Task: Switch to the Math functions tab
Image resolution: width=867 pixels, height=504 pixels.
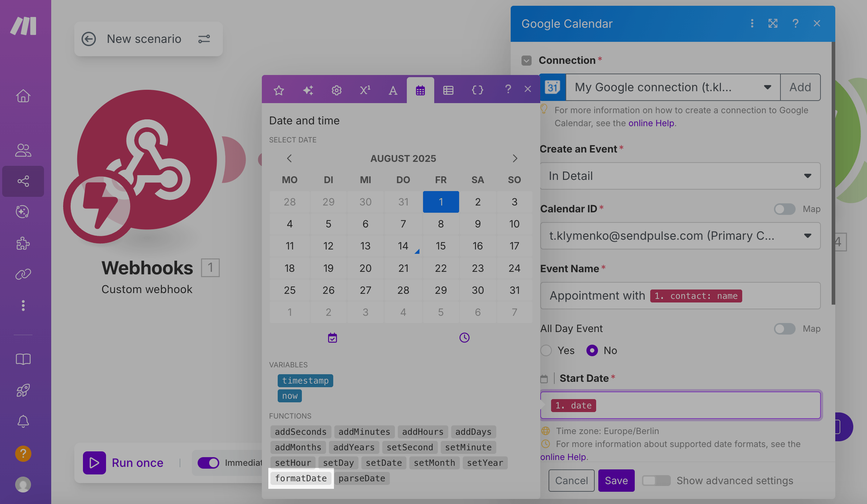Action: (365, 90)
